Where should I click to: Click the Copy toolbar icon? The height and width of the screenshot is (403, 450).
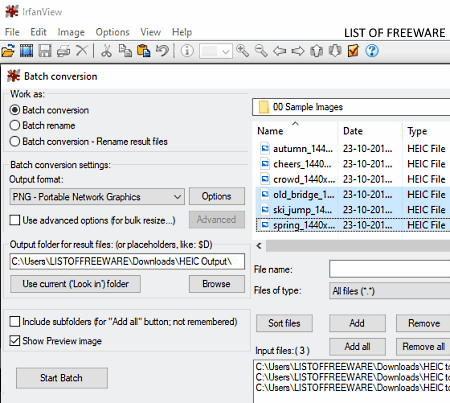point(125,51)
